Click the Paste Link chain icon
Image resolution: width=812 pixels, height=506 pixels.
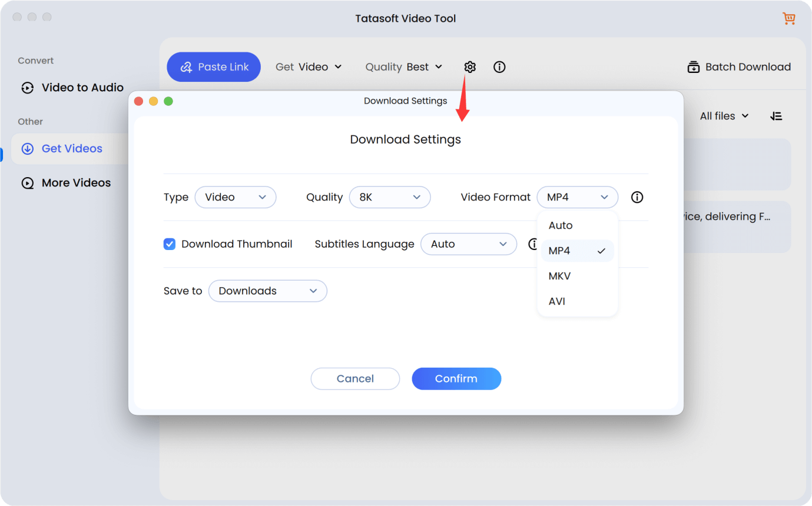pyautogui.click(x=185, y=66)
